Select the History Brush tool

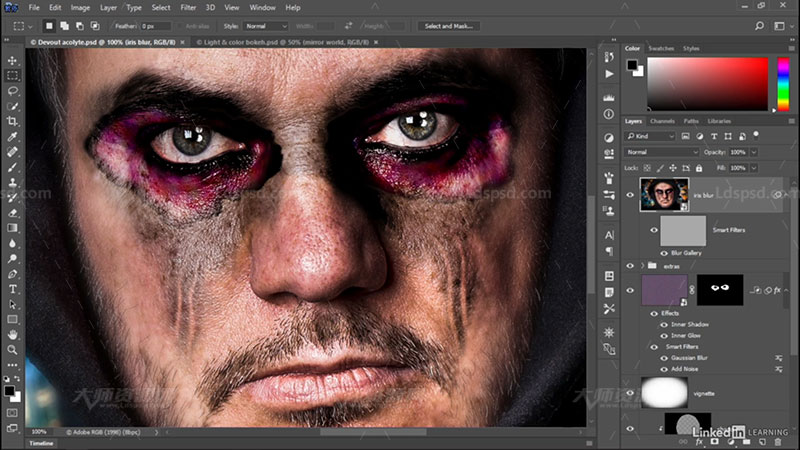tap(12, 197)
